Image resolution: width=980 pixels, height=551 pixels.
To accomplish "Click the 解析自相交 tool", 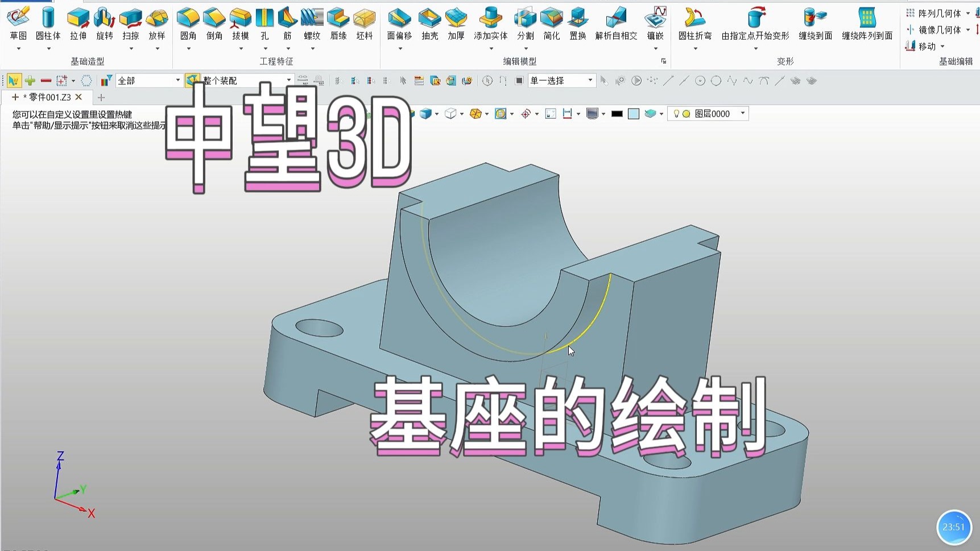I will [616, 24].
